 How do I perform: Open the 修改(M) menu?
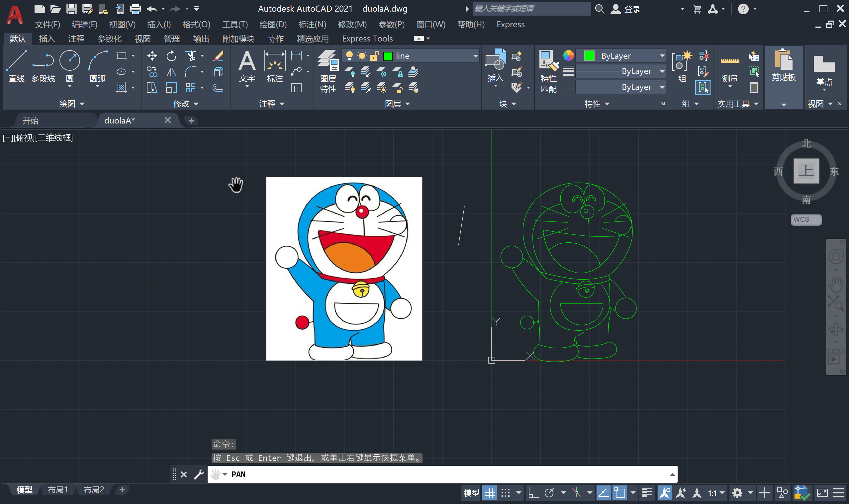(x=352, y=25)
